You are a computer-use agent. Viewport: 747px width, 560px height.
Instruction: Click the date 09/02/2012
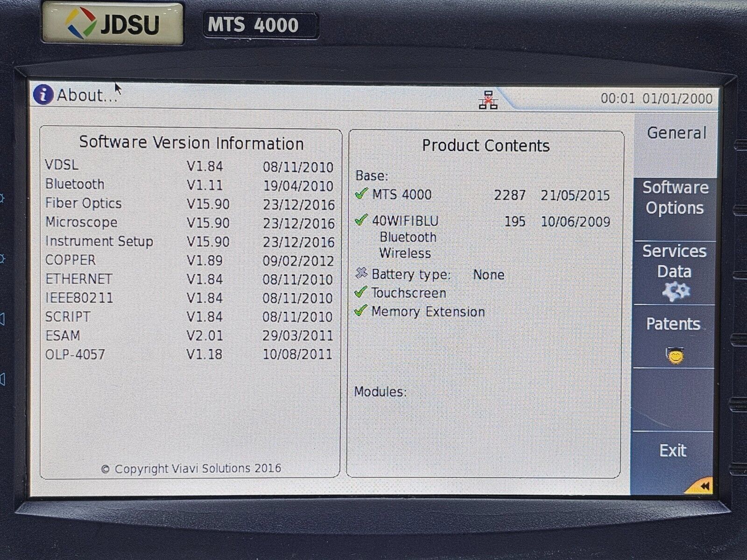298,261
